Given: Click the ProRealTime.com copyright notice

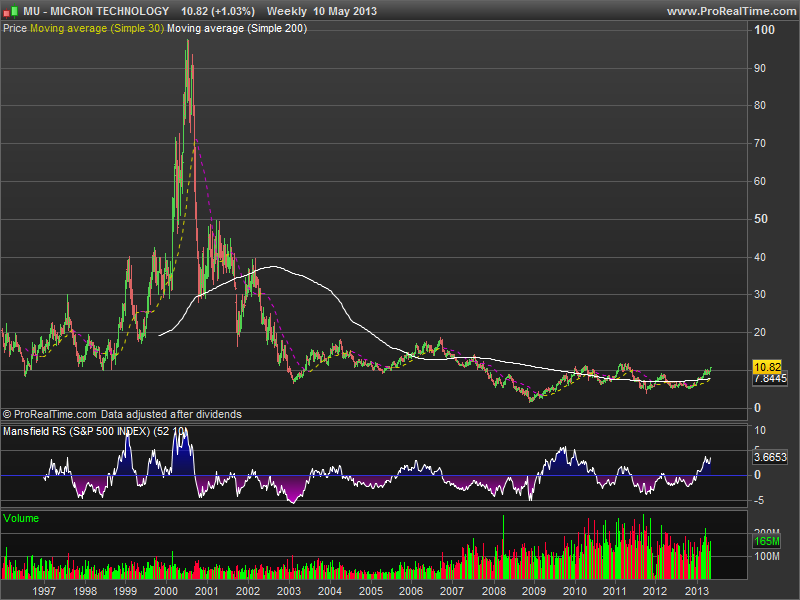Looking at the screenshot, I should pyautogui.click(x=122, y=414).
